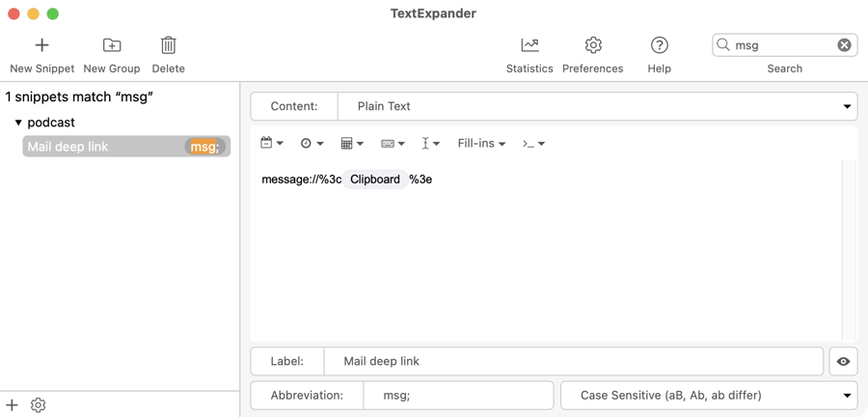
Task: Open the cursor position menu
Action: coord(430,144)
